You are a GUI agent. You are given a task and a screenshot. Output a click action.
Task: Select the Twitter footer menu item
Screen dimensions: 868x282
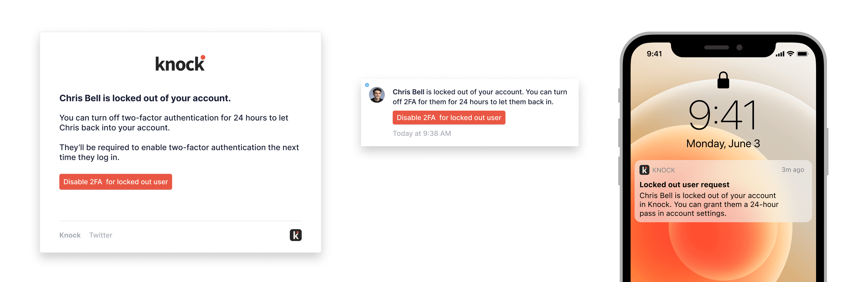click(x=101, y=235)
